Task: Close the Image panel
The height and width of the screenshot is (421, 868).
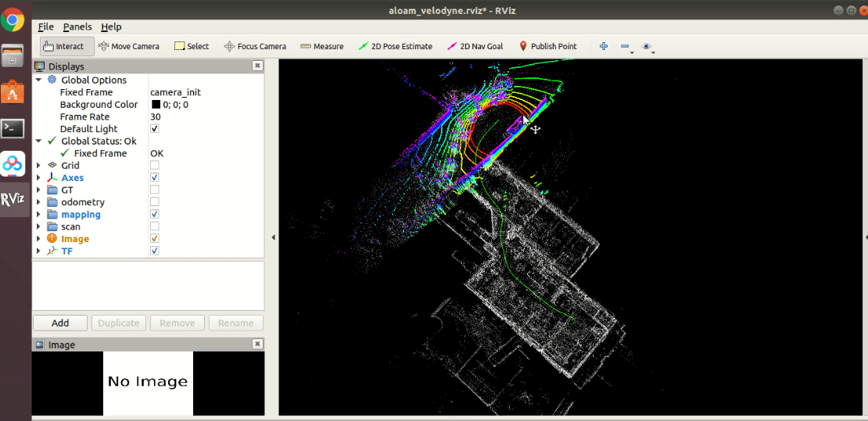Action: coord(257,344)
